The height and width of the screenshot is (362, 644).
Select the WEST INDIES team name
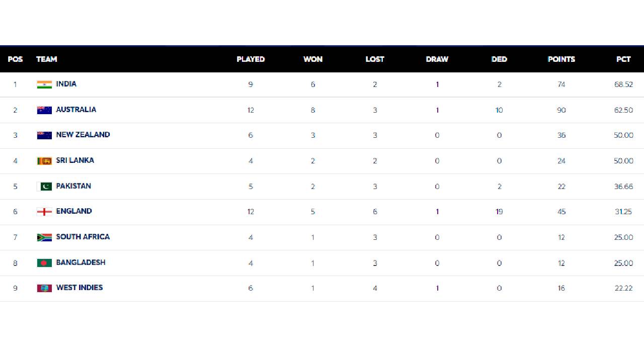79,288
